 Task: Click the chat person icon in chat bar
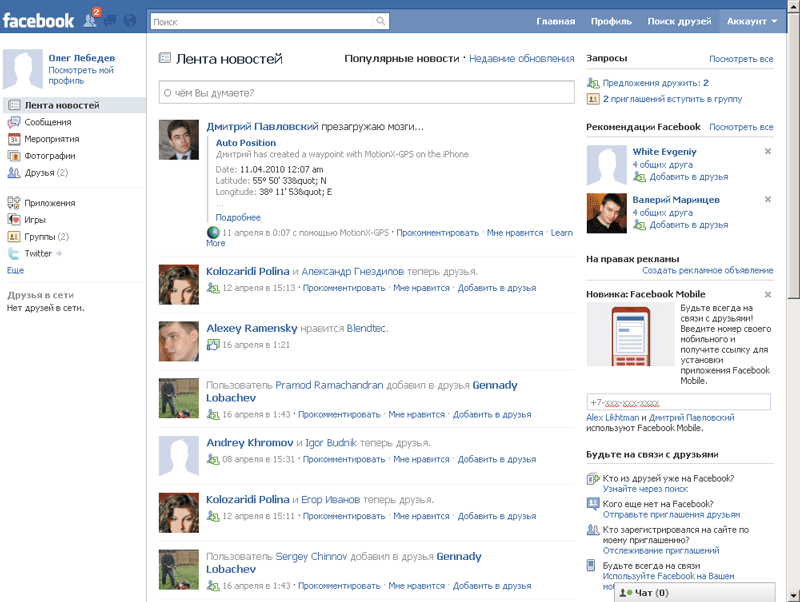point(626,592)
